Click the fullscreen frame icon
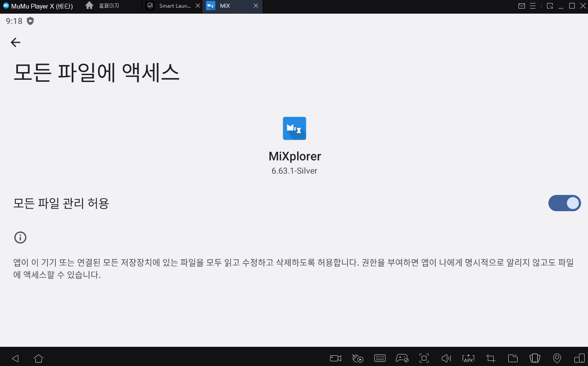The height and width of the screenshot is (366, 588). 424,358
